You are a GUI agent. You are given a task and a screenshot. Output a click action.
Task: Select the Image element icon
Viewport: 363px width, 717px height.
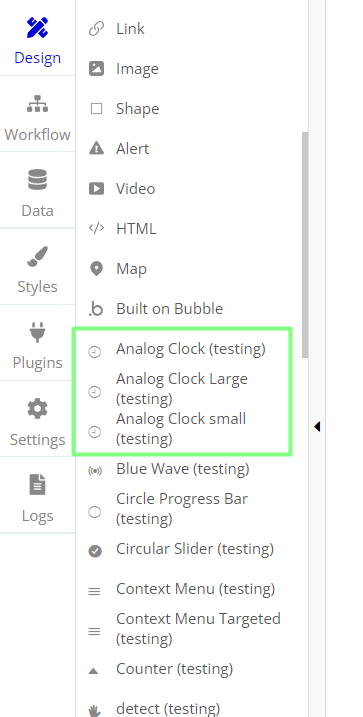(96, 69)
